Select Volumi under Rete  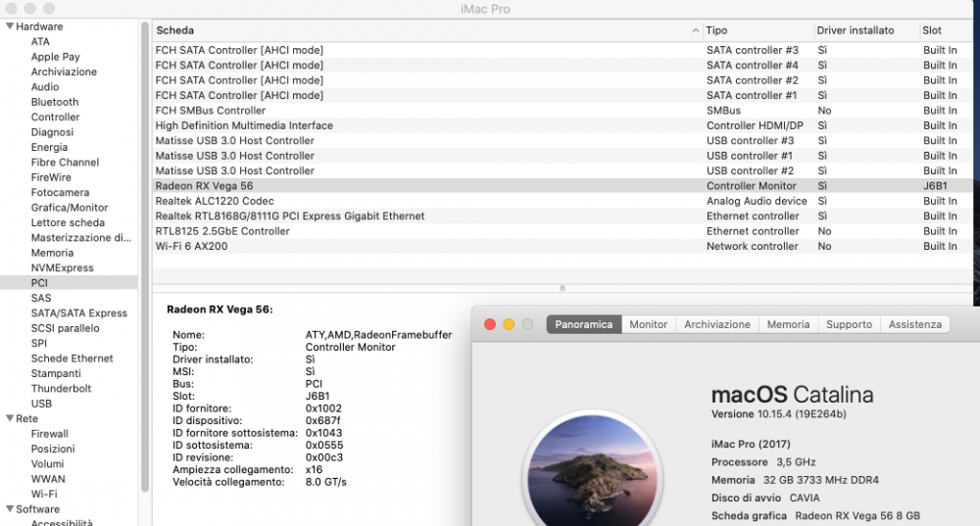click(x=47, y=463)
